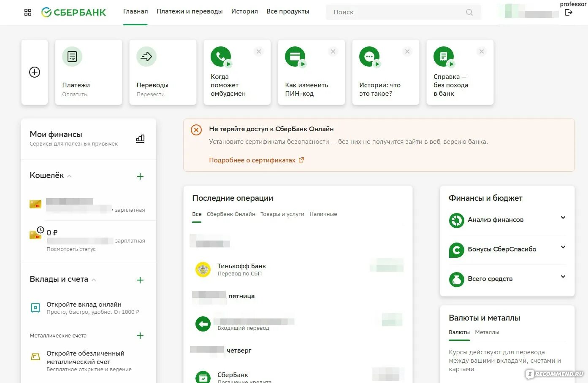The image size is (588, 383).
Task: Close the PIN-code story tile
Action: (x=333, y=51)
